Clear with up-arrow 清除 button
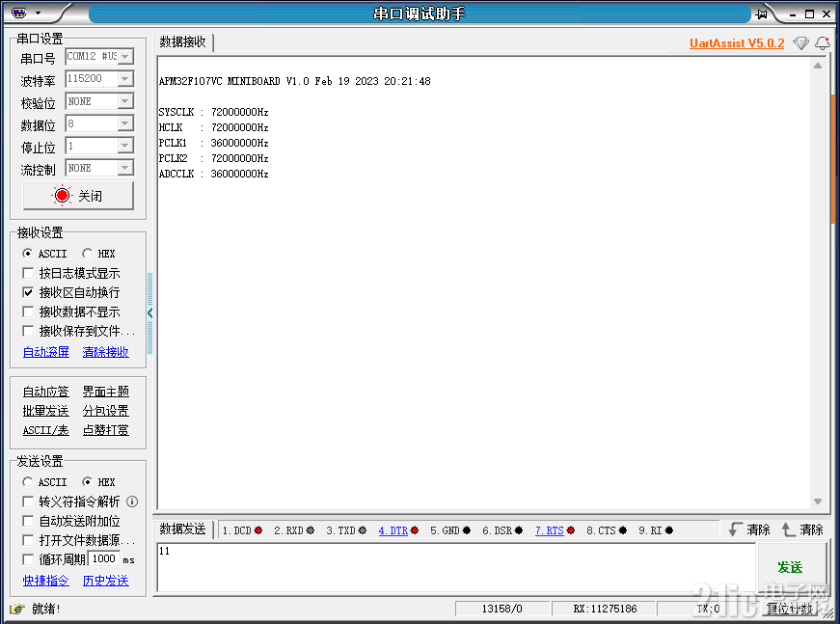This screenshot has width=840, height=624. [x=802, y=529]
